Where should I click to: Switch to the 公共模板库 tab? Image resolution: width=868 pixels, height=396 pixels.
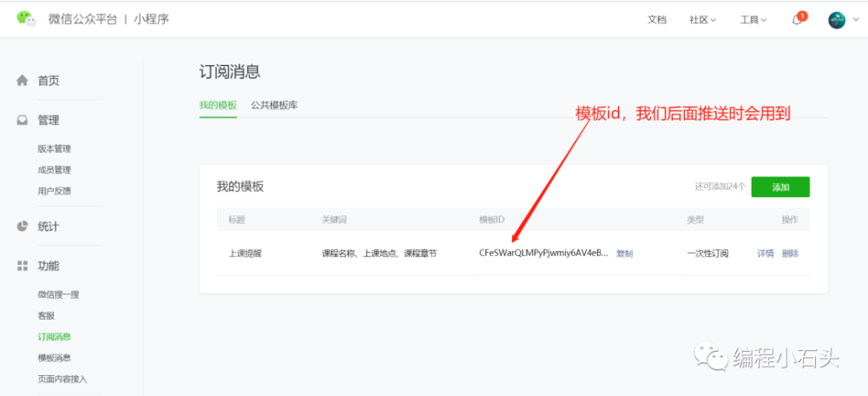point(274,105)
